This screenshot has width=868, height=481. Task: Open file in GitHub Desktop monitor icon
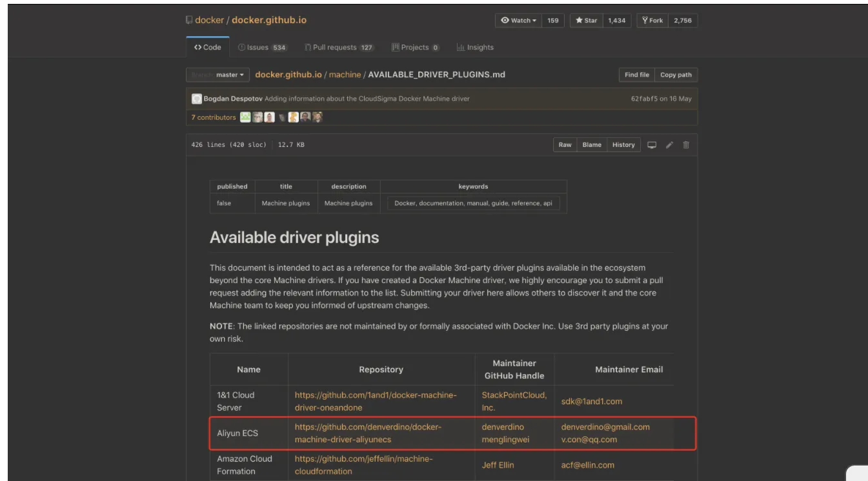pos(652,145)
